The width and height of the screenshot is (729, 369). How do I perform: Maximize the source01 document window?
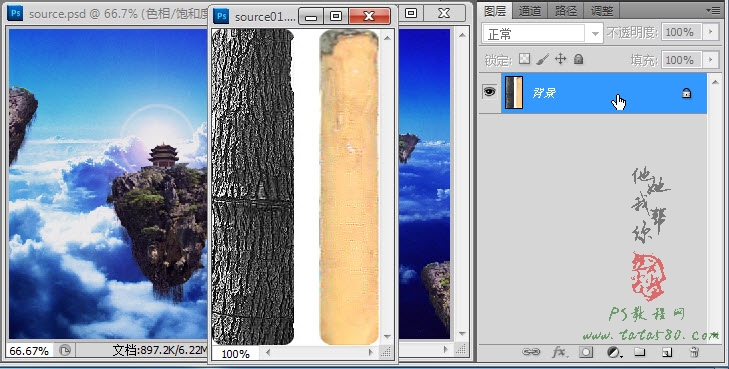tap(336, 16)
